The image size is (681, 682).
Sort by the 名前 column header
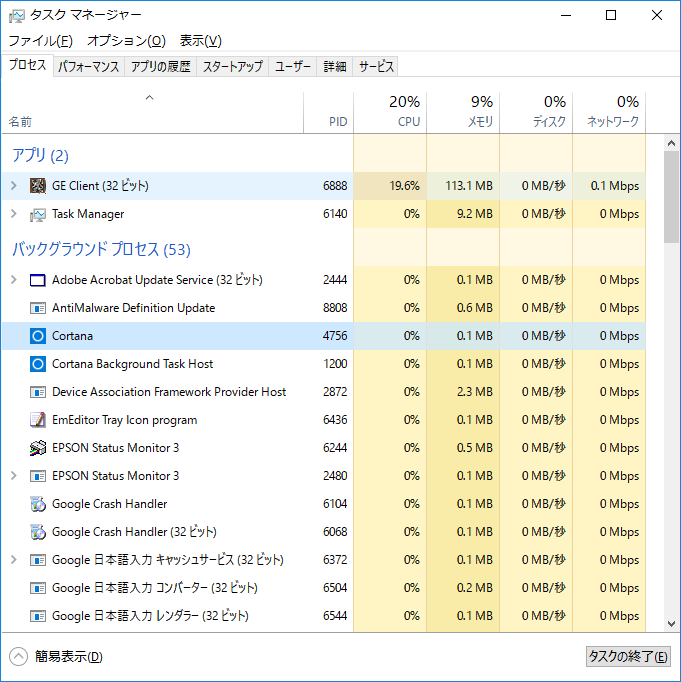click(152, 112)
